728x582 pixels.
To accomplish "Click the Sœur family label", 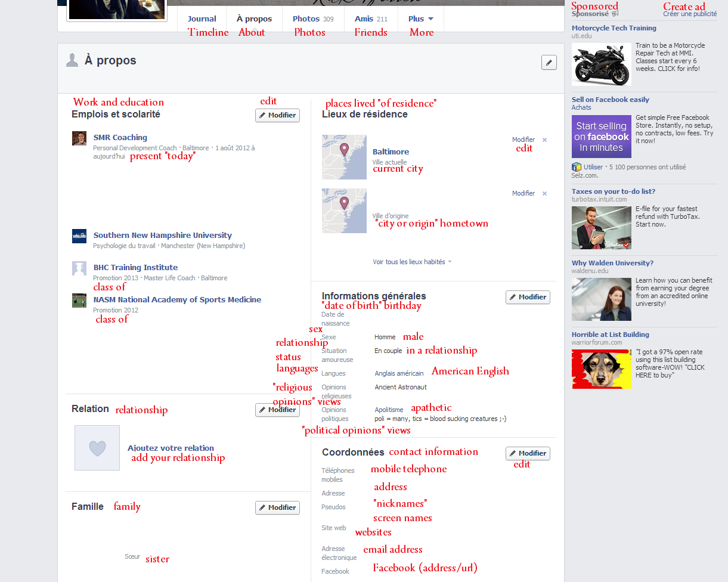I will pos(132,557).
